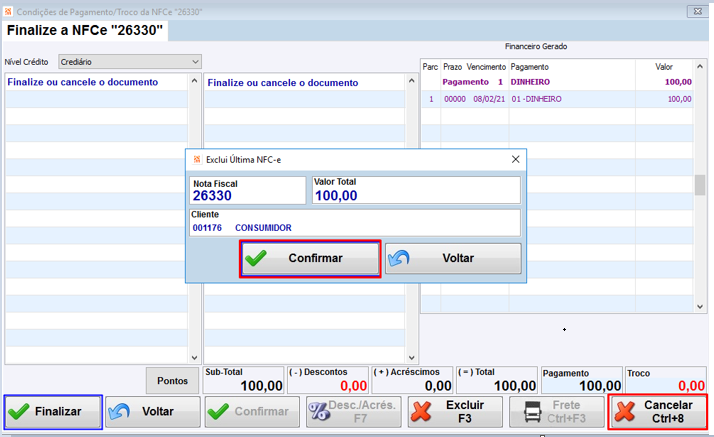The image size is (714, 437).
Task: Click the Finalize a NFCe "26330" heading
Action: pos(85,30)
